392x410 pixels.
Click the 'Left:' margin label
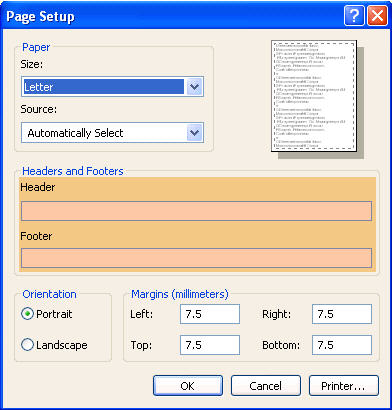point(142,314)
